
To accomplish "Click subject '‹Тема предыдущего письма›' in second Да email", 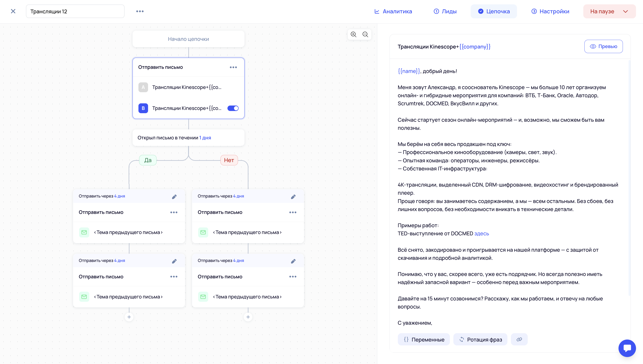I will [128, 297].
